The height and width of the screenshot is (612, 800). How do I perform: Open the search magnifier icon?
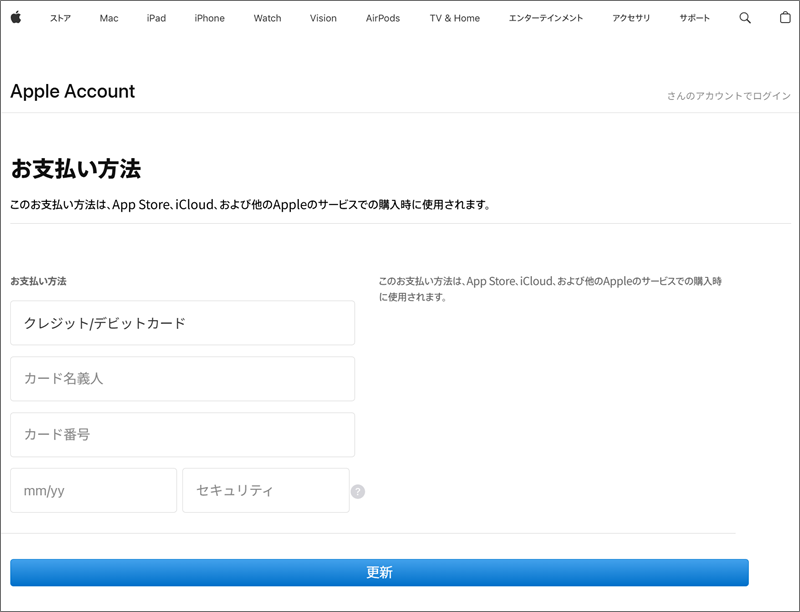coord(745,18)
